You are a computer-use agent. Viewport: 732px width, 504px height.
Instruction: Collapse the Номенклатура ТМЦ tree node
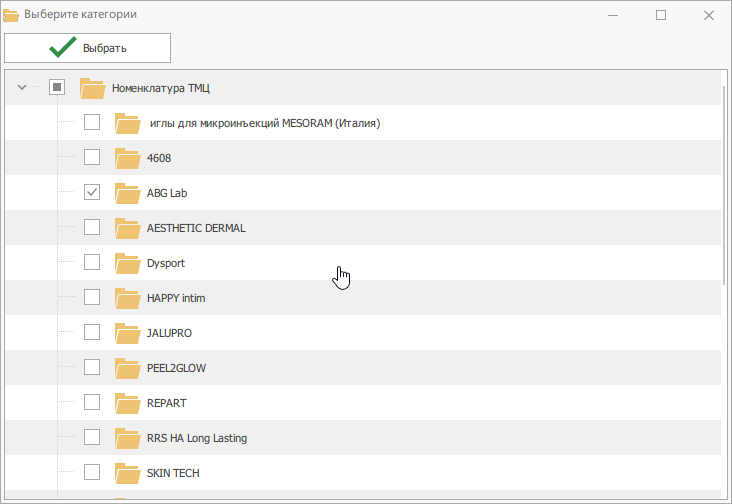[x=21, y=87]
